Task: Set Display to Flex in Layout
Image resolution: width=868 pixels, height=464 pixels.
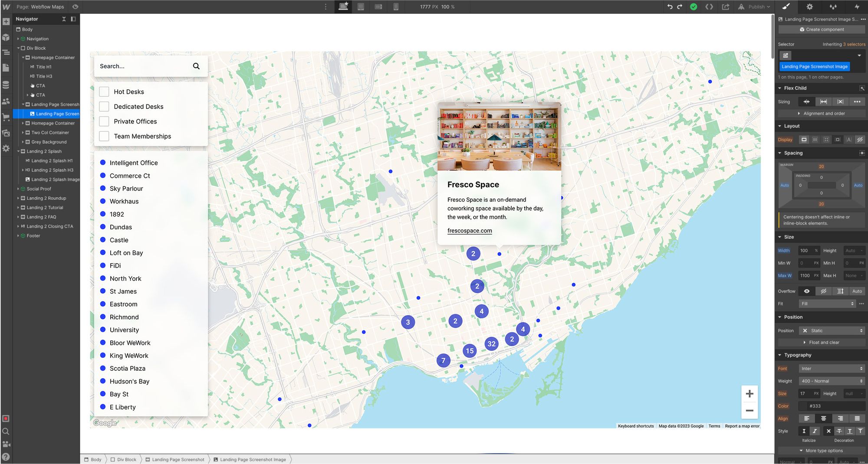Action: click(815, 140)
